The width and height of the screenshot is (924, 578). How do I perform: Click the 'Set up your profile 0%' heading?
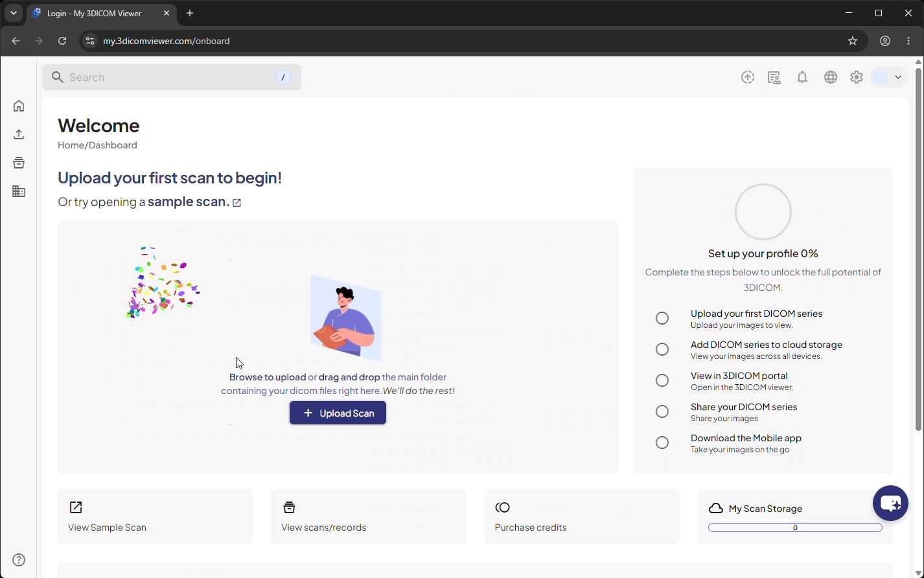pyautogui.click(x=763, y=253)
